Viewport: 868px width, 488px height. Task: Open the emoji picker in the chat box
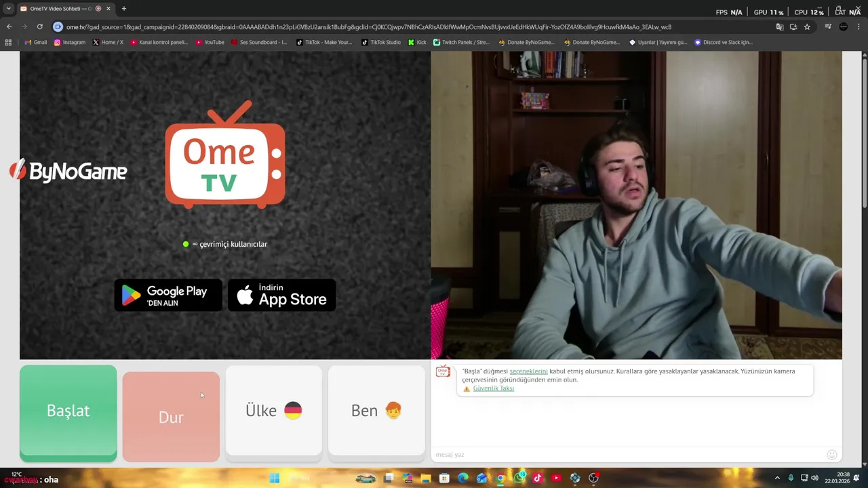832,454
